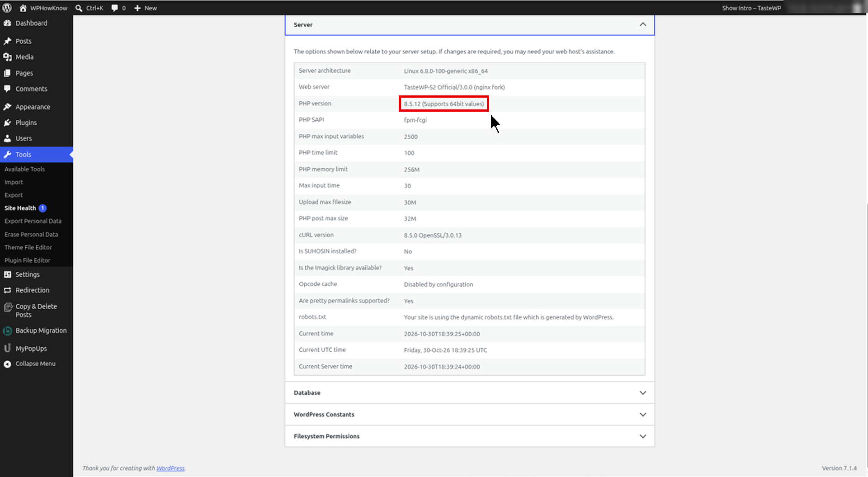This screenshot has height=477, width=868.
Task: Open Theme File Editor
Action: (x=28, y=247)
